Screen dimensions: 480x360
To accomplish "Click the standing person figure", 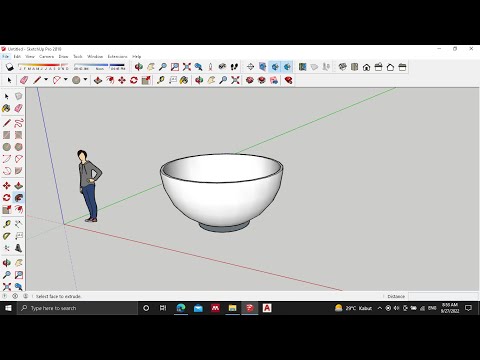I will tap(89, 186).
